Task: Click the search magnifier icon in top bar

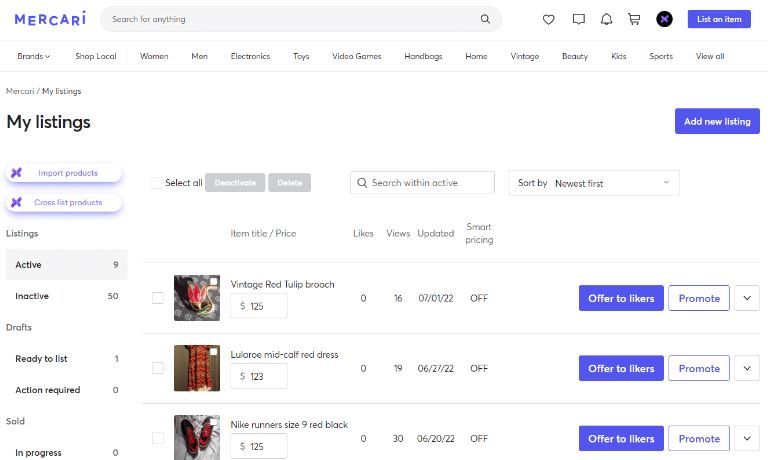Action: point(485,19)
